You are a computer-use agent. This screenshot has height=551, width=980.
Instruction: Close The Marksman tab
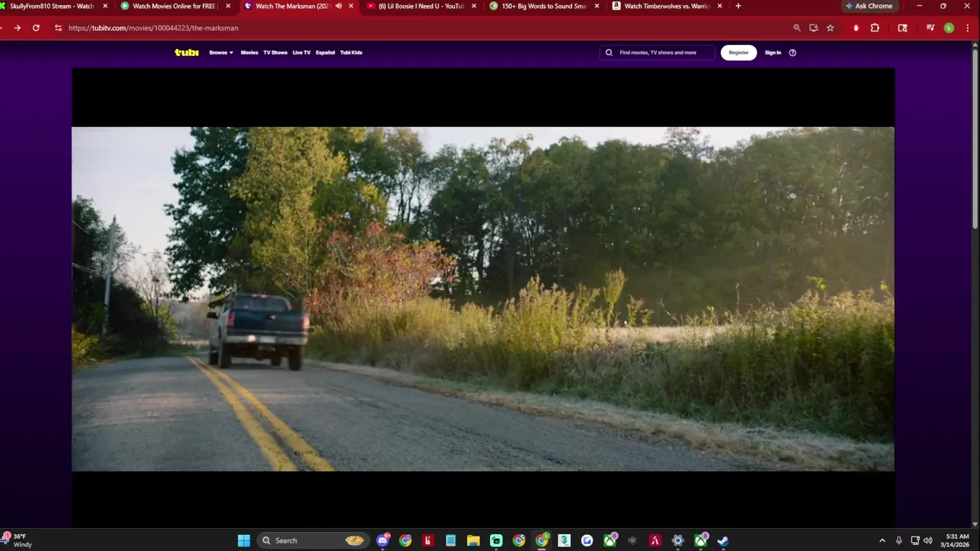[x=351, y=6]
